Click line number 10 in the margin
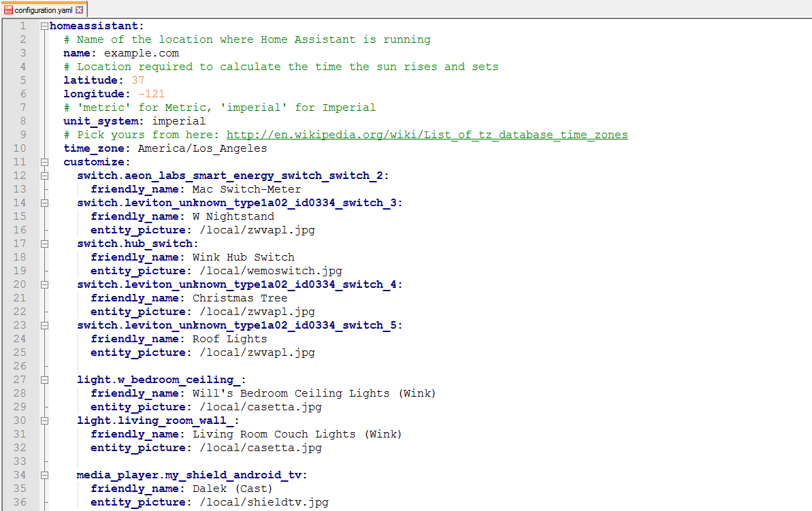 click(20, 148)
